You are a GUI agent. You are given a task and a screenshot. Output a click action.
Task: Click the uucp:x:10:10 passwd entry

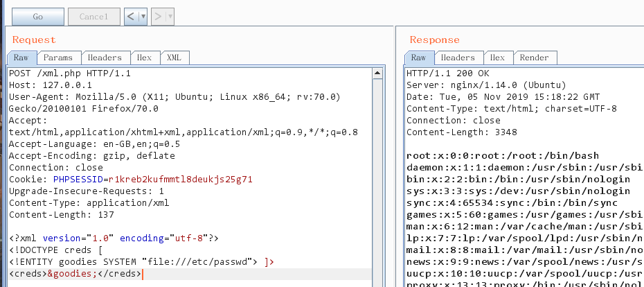[525, 273]
